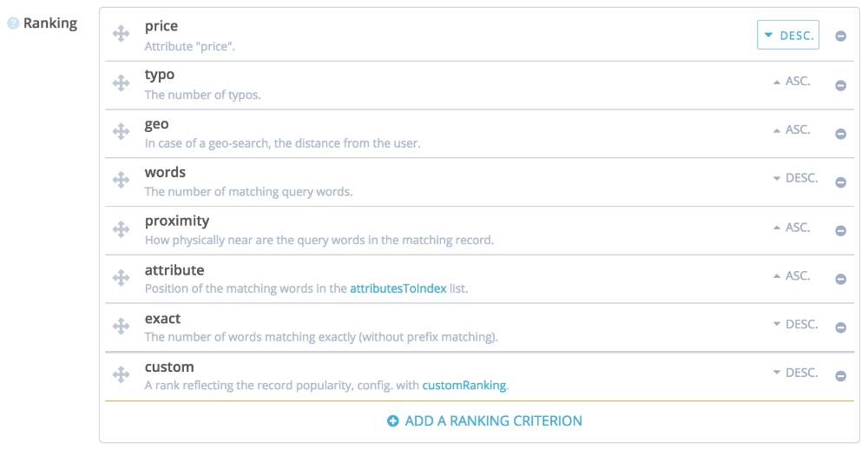Switch geo ordering from ASC
868x450 pixels.
pyautogui.click(x=791, y=129)
